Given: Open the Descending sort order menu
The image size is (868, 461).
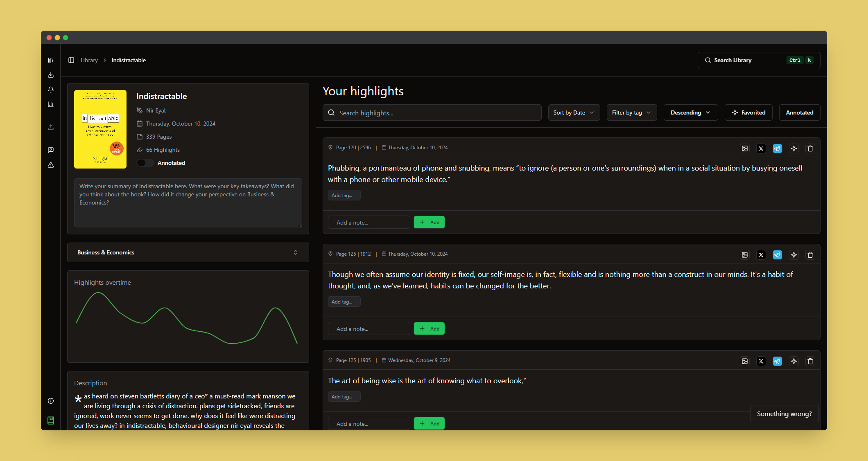Looking at the screenshot, I should click(690, 112).
